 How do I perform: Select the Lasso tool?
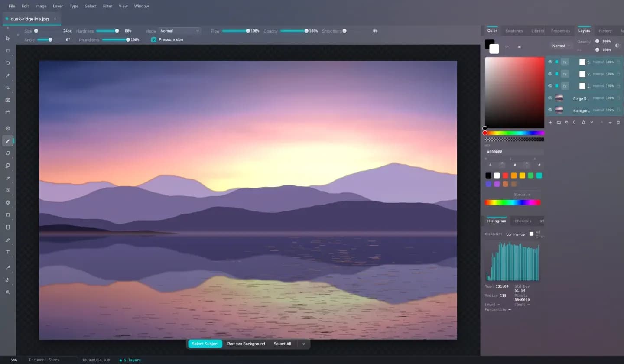pyautogui.click(x=7, y=63)
